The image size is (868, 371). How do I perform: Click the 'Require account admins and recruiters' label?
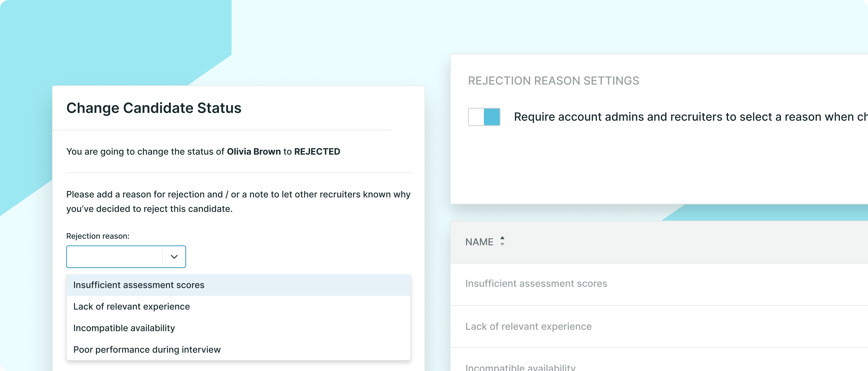[x=691, y=117]
